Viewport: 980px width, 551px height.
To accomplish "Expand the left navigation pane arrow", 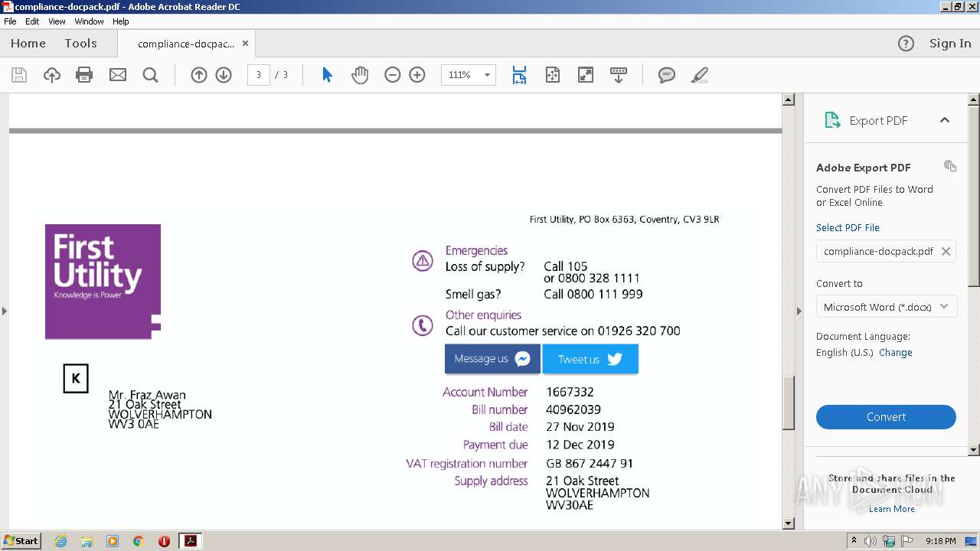I will (x=4, y=311).
